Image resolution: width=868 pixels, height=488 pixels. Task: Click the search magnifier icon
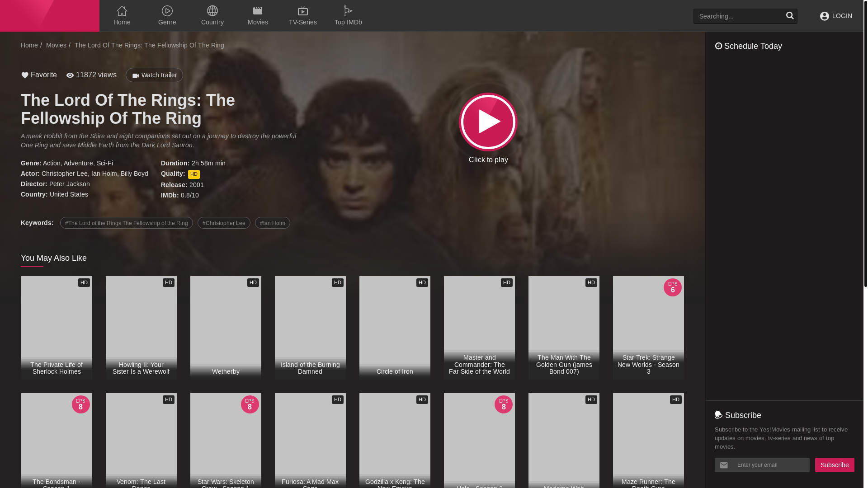coord(790,16)
